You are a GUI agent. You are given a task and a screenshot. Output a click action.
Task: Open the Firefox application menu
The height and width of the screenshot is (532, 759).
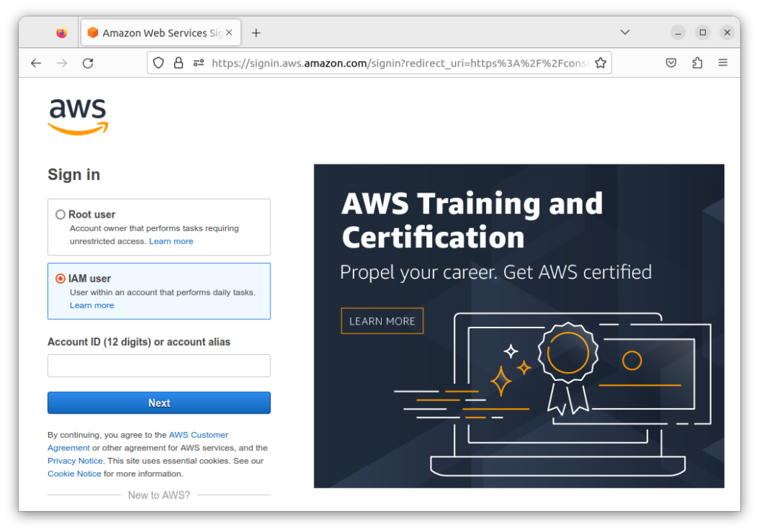pos(723,62)
